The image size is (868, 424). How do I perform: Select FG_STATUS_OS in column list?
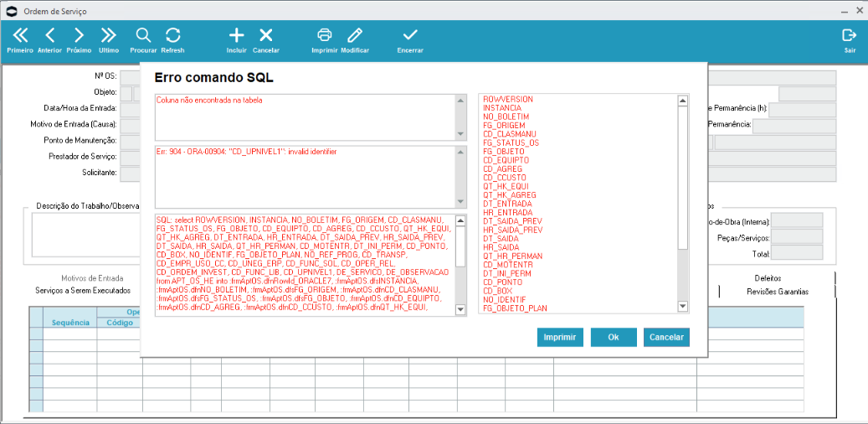[511, 143]
